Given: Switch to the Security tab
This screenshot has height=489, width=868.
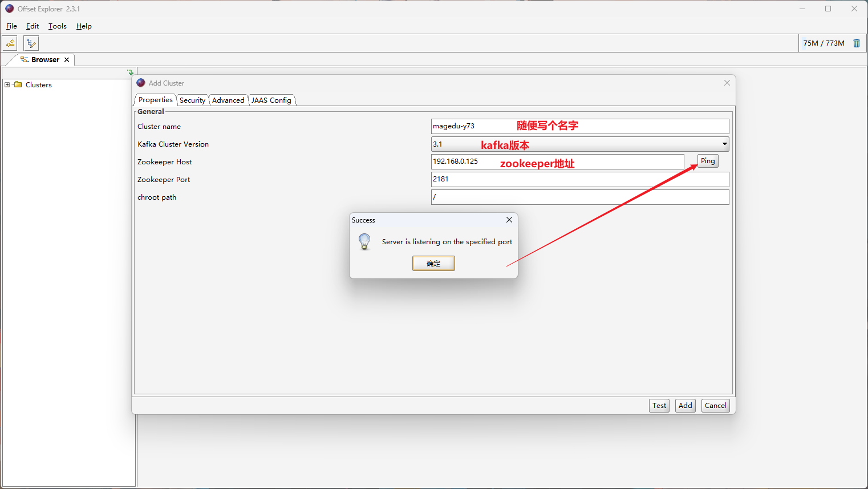Looking at the screenshot, I should coord(192,100).
